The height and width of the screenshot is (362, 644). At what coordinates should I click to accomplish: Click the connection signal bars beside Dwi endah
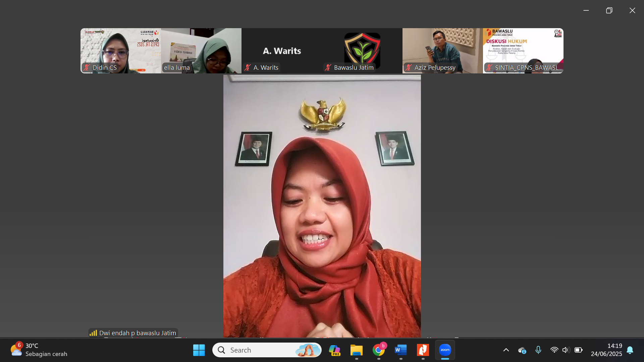(x=94, y=333)
